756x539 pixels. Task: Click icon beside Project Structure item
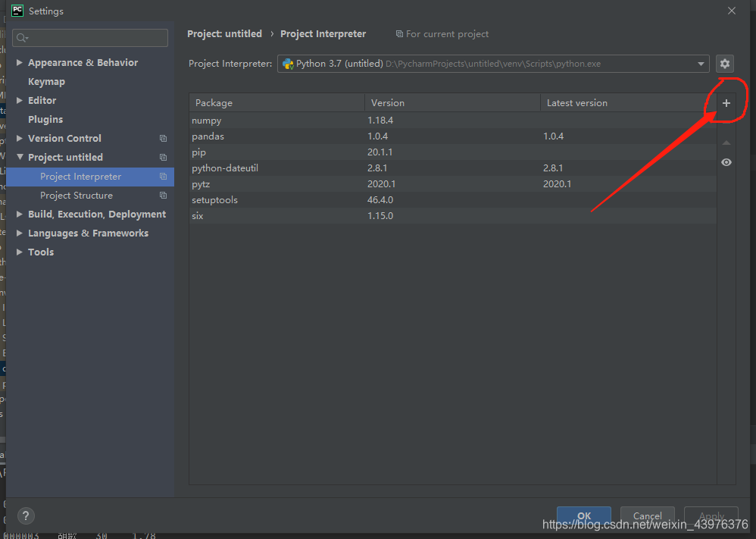[163, 196]
